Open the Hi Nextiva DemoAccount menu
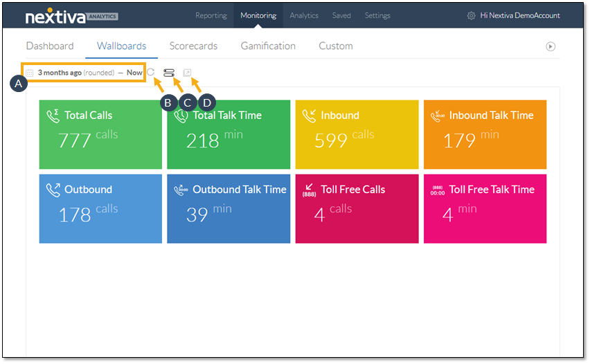The height and width of the screenshot is (364, 590). 519,16
